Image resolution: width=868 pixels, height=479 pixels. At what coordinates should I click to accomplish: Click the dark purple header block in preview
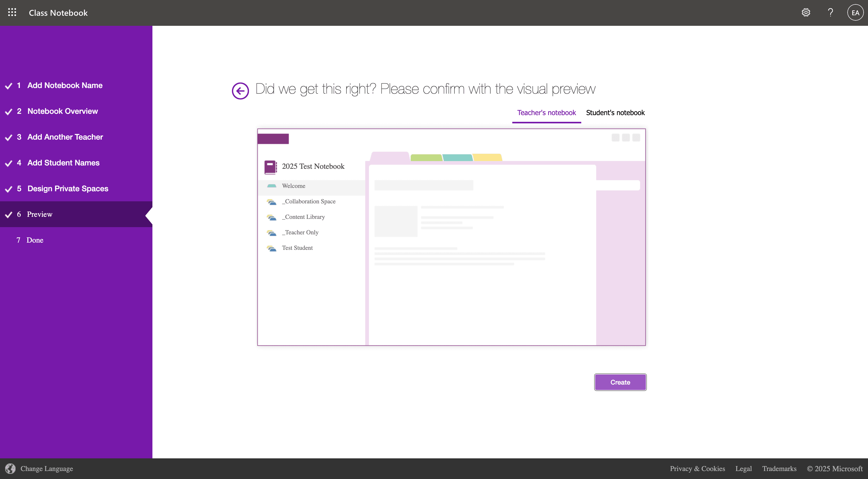[x=273, y=139]
